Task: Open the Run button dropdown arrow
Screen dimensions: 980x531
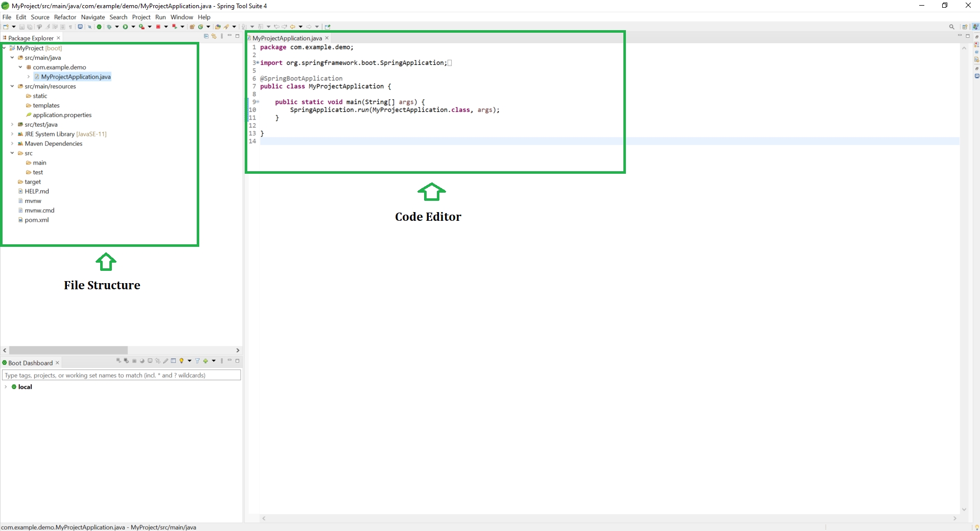Action: [x=133, y=27]
